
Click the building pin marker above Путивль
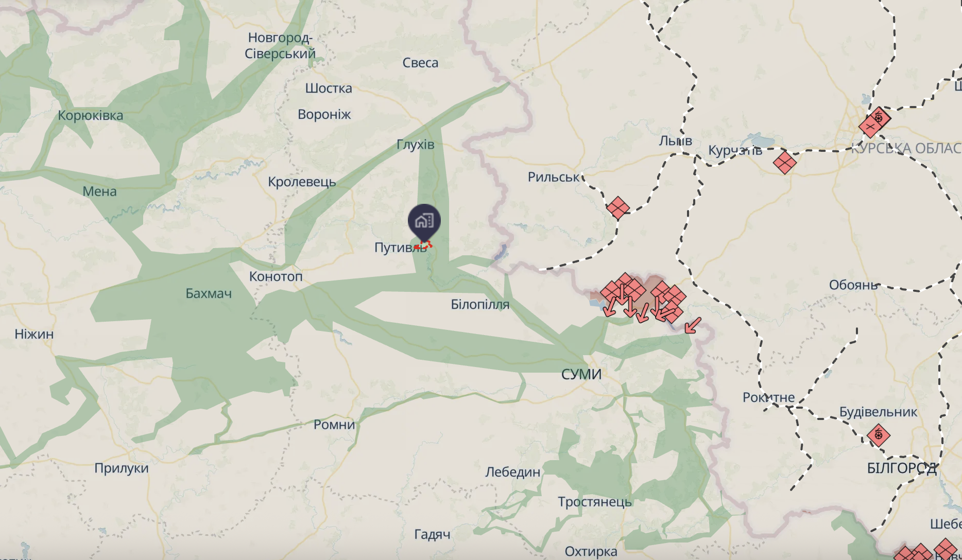pyautogui.click(x=424, y=221)
